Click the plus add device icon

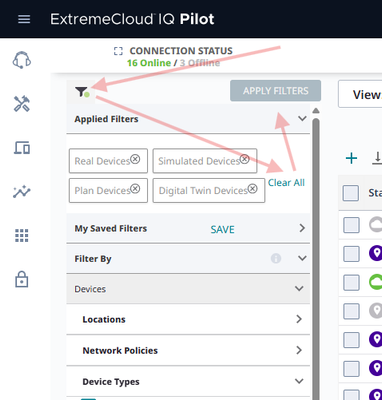(351, 158)
